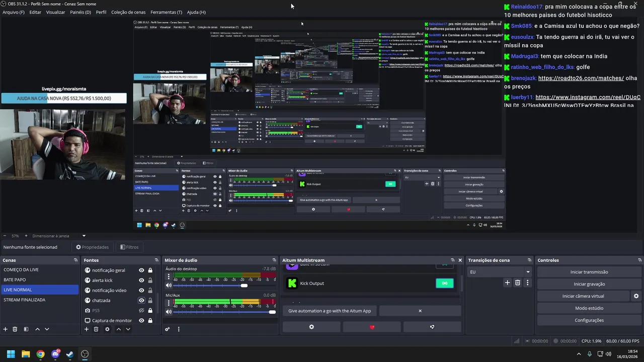Open the Ferramentas (T) menu

point(167,12)
